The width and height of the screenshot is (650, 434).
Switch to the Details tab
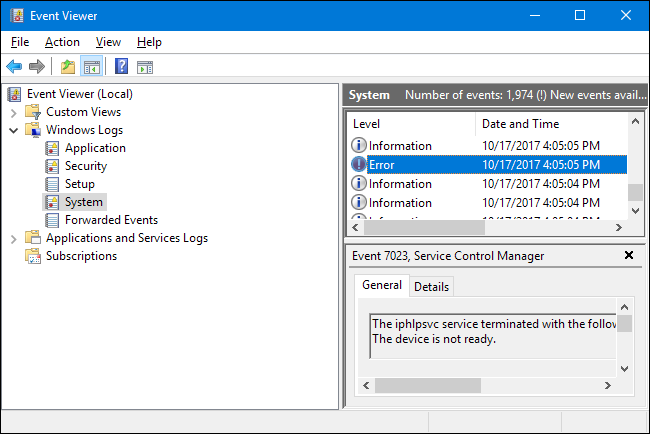click(x=431, y=286)
